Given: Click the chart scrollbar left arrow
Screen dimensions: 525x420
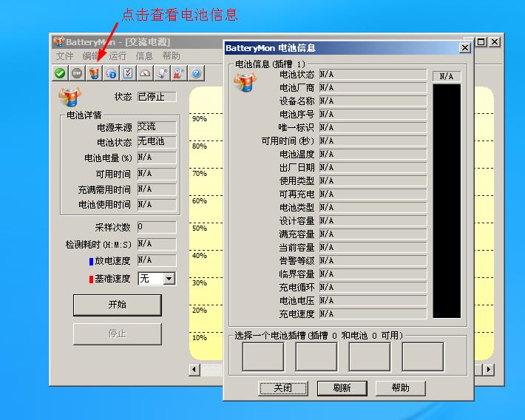Looking at the screenshot, I should coord(194,370).
